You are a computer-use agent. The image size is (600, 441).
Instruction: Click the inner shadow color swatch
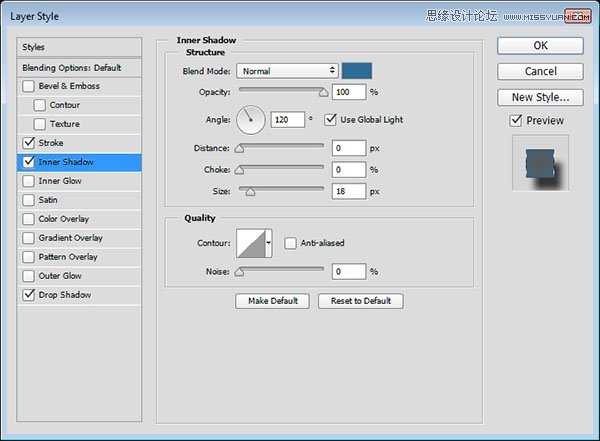[x=357, y=70]
